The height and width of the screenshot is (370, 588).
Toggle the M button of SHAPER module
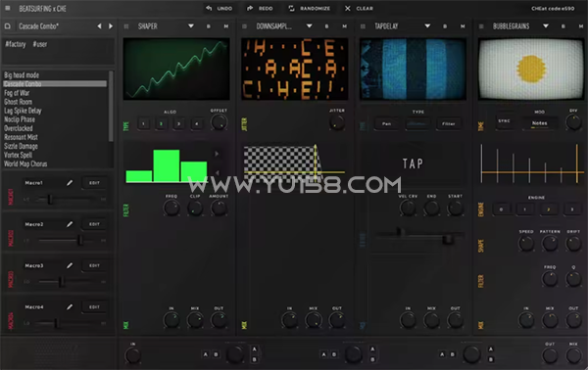click(x=226, y=26)
